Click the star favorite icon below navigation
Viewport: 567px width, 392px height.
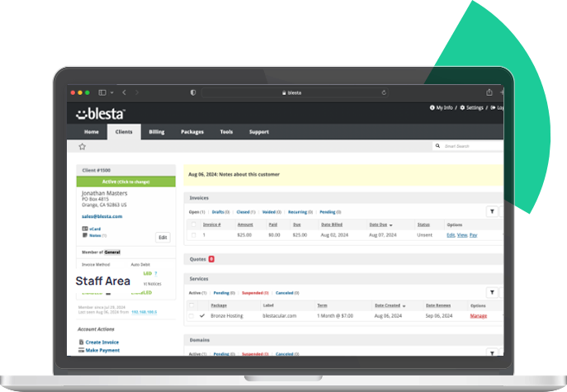(82, 146)
